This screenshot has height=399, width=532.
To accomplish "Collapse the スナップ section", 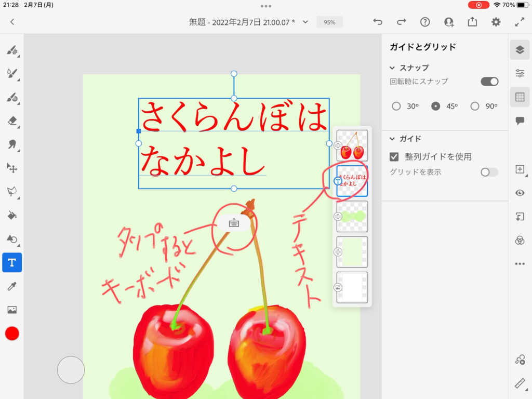I will (393, 68).
